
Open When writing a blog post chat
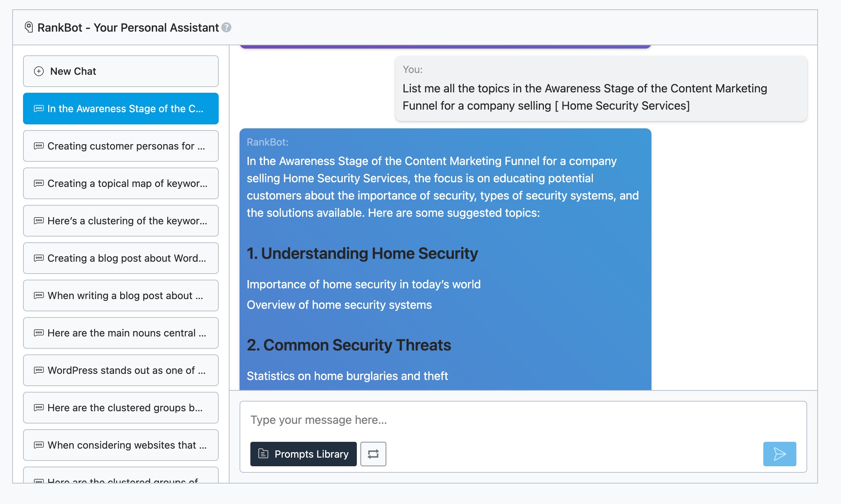coord(121,295)
